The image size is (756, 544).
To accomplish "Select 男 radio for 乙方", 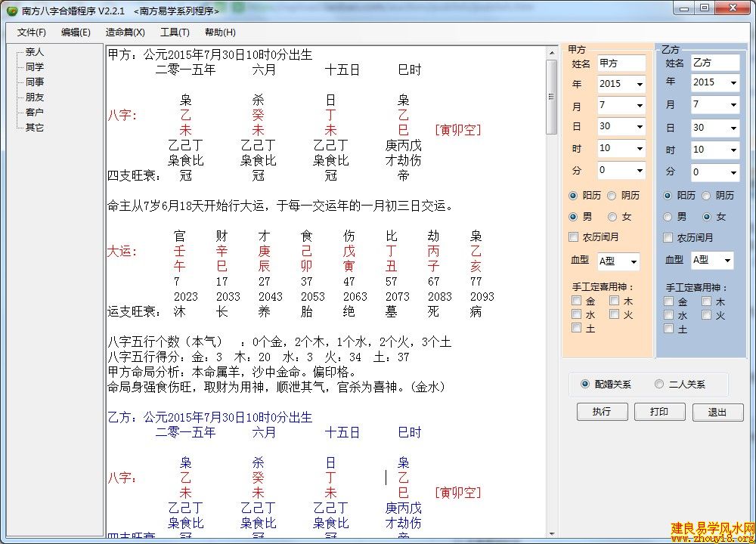I will click(668, 217).
